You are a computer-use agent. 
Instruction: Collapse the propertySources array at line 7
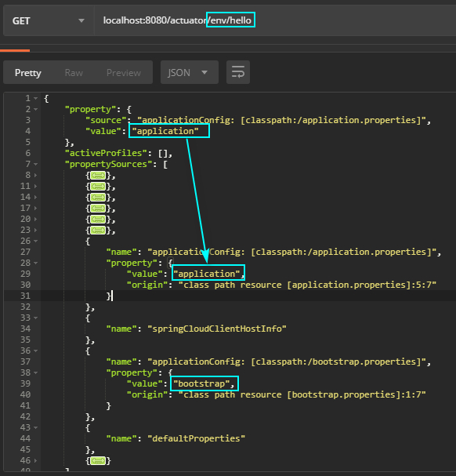coord(36,164)
